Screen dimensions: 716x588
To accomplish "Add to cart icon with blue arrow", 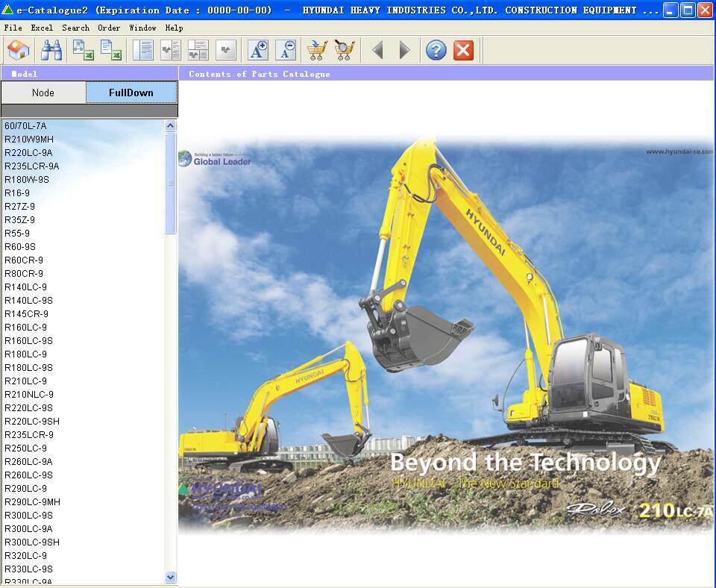I will (318, 50).
